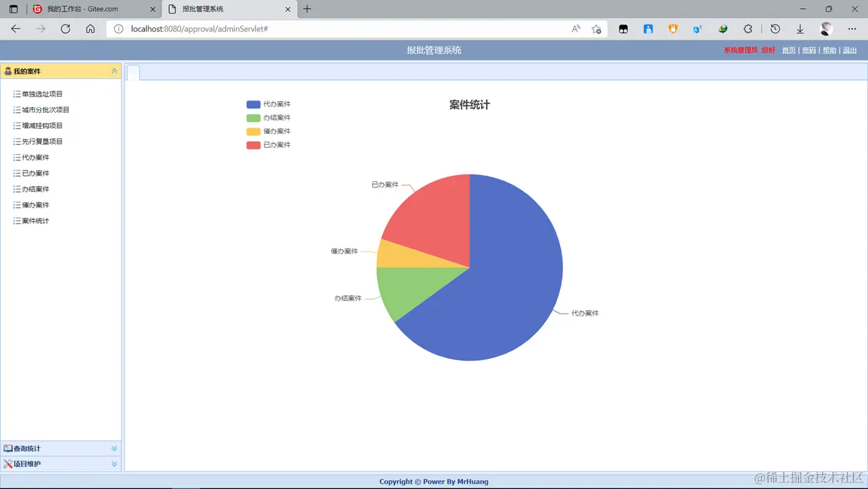Open tab actions menu icon
This screenshot has height=489, width=868.
13,9
